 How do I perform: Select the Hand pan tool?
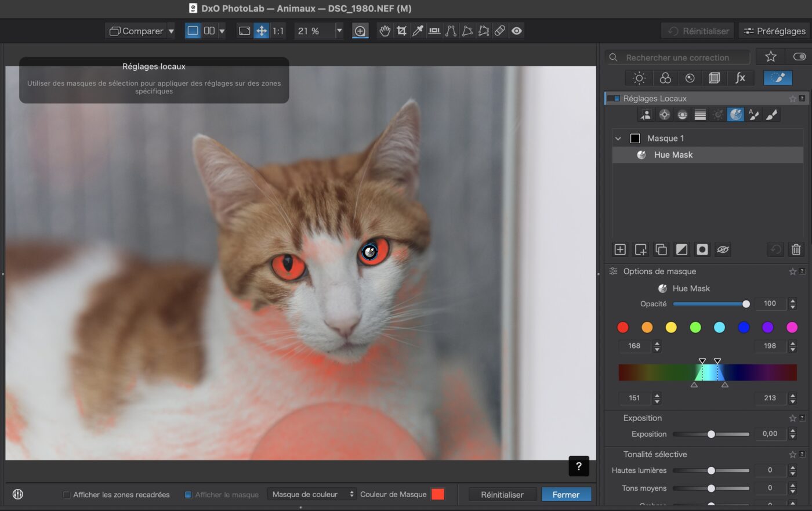click(385, 31)
